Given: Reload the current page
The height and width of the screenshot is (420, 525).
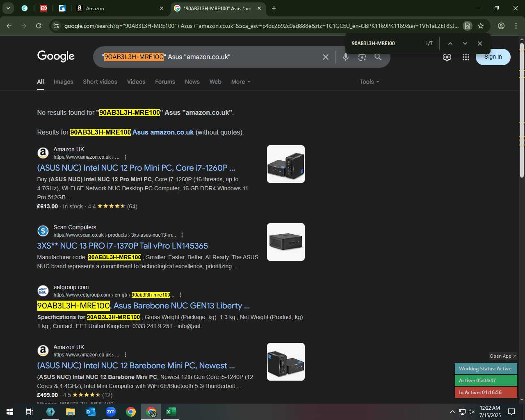Looking at the screenshot, I should pos(39,26).
